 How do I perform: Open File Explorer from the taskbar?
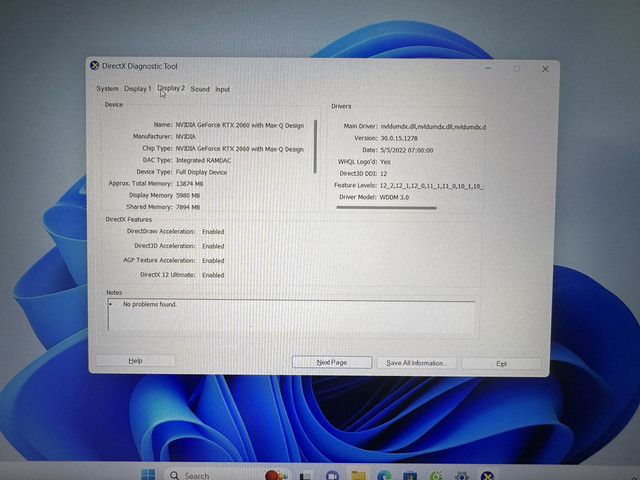pos(359,476)
